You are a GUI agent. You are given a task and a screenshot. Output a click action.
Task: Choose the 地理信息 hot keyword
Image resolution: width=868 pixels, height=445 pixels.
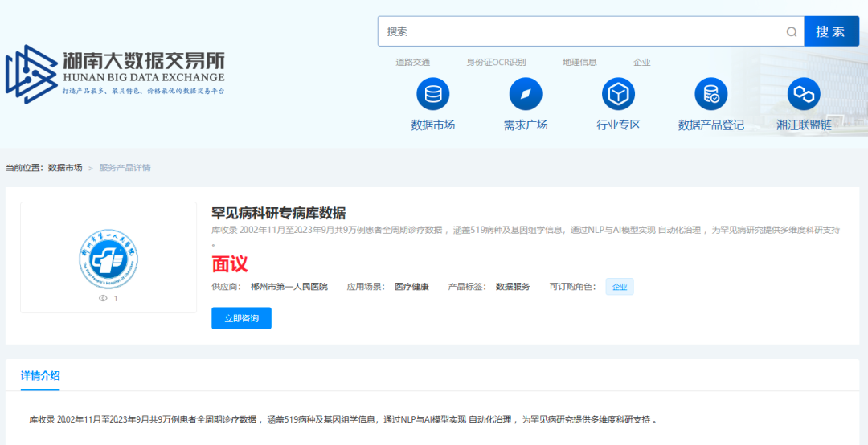tap(579, 63)
